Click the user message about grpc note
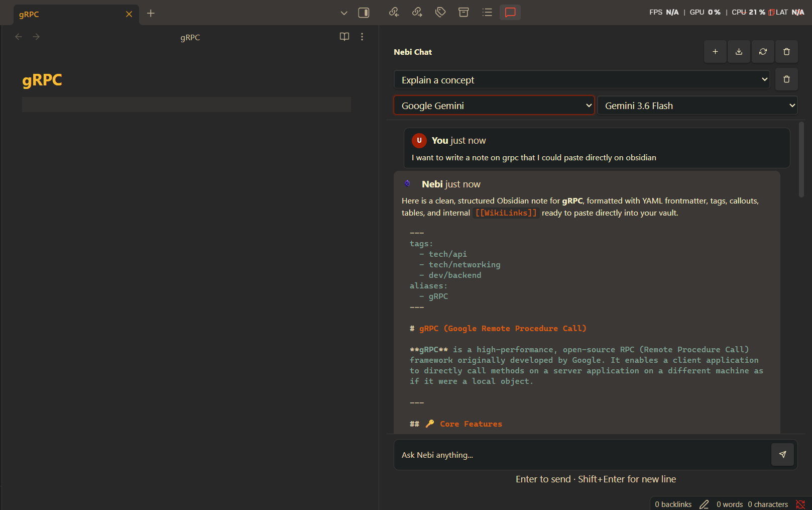The width and height of the screenshot is (812, 510). coord(534,158)
